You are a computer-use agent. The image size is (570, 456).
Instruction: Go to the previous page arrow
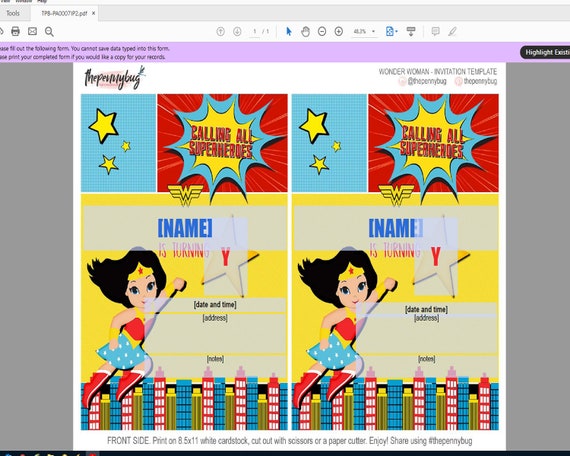(x=220, y=32)
